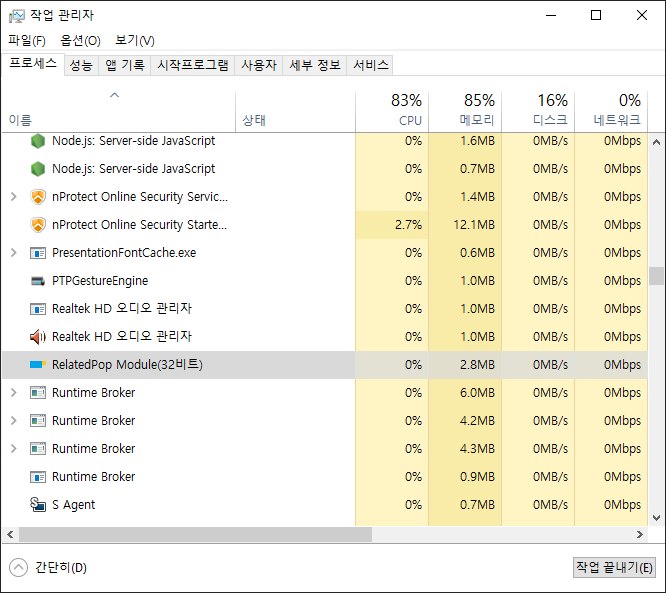Click the 2.7% CPU value cell

[392, 225]
